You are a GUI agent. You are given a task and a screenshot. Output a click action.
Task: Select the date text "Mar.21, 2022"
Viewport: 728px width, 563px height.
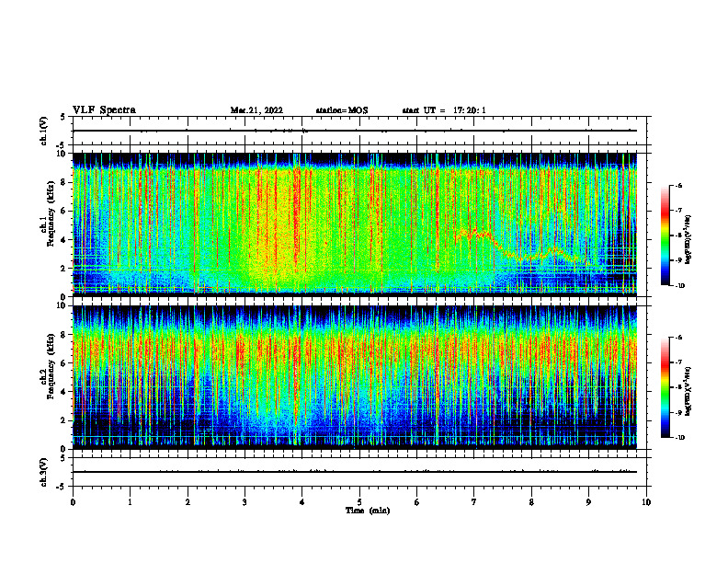(x=256, y=110)
